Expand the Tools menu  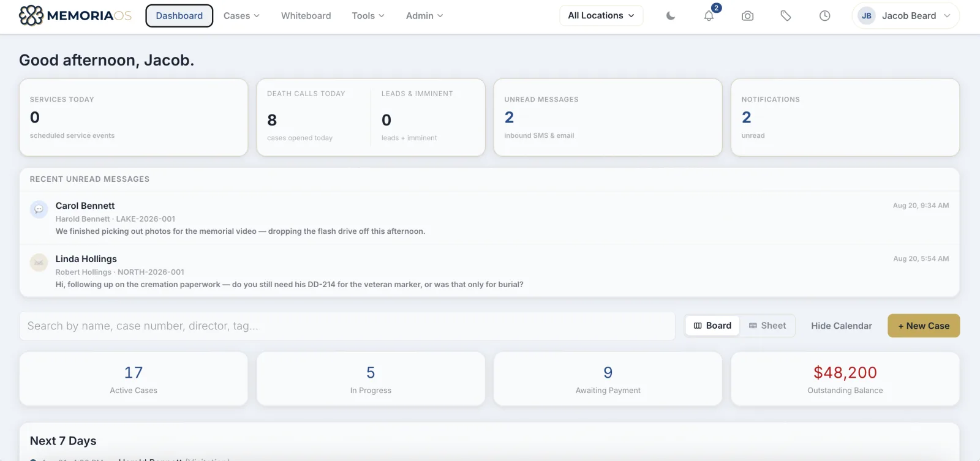tap(368, 16)
